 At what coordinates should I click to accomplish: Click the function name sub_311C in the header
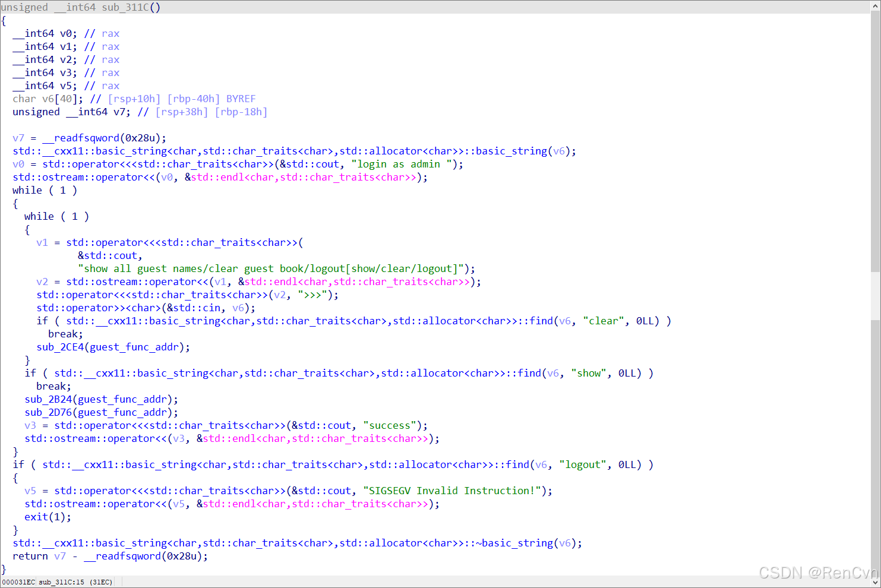(125, 7)
